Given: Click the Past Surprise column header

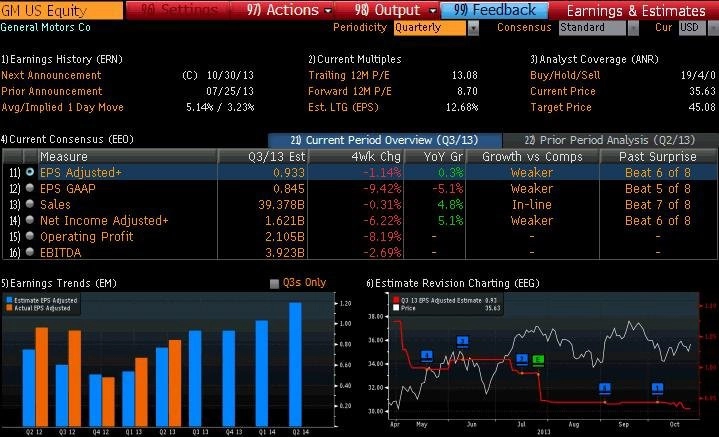Looking at the screenshot, I should 658,156.
